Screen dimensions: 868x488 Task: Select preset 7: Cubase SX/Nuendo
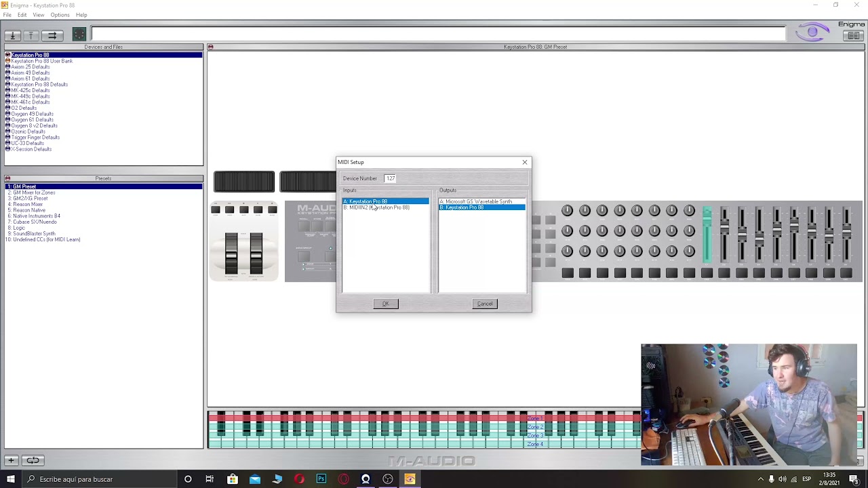(x=33, y=222)
